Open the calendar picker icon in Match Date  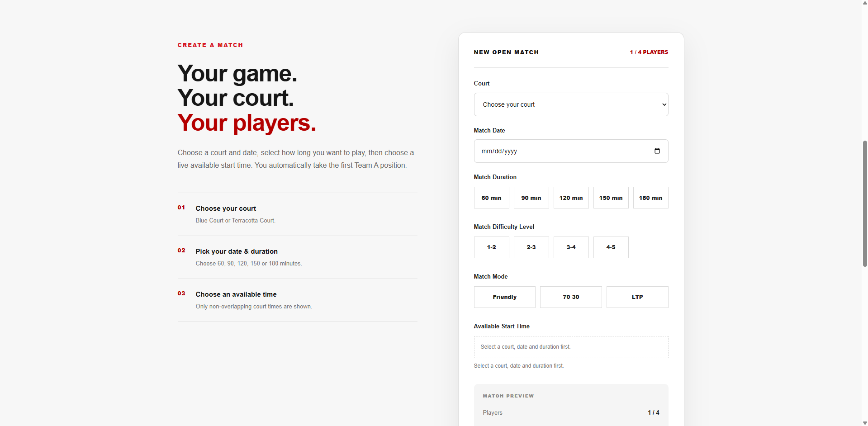pos(657,151)
